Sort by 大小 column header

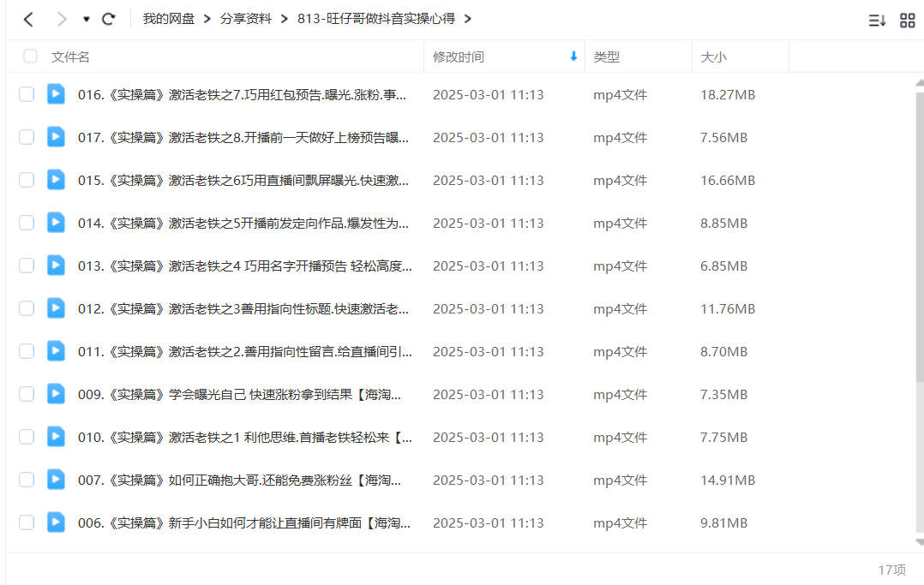click(714, 57)
